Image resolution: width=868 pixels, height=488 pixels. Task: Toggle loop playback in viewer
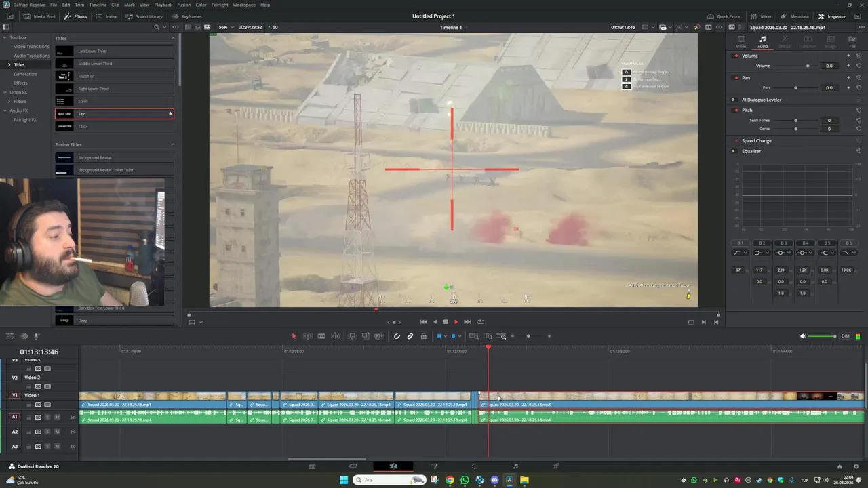pyautogui.click(x=481, y=322)
